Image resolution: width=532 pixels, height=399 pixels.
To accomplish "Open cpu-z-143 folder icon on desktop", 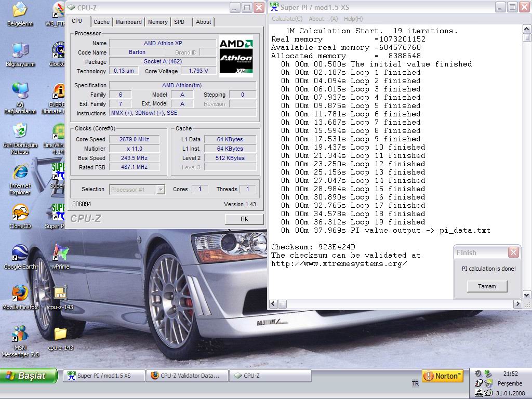I will coord(60,338).
